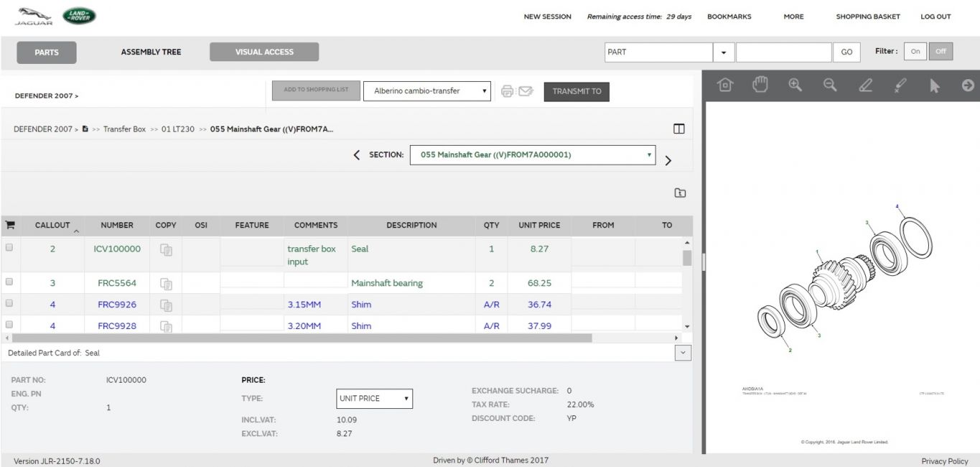The width and height of the screenshot is (980, 467).
Task: Click the GO search button
Action: 846,52
